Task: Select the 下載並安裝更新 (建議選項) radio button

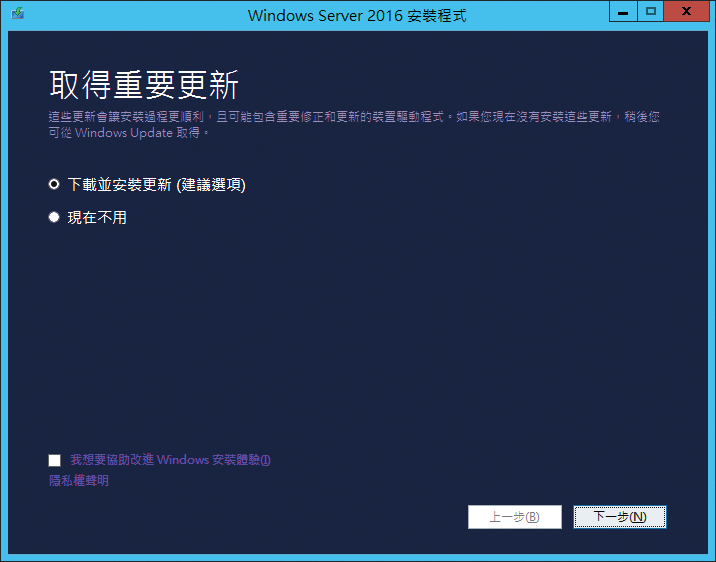Action: (54, 184)
